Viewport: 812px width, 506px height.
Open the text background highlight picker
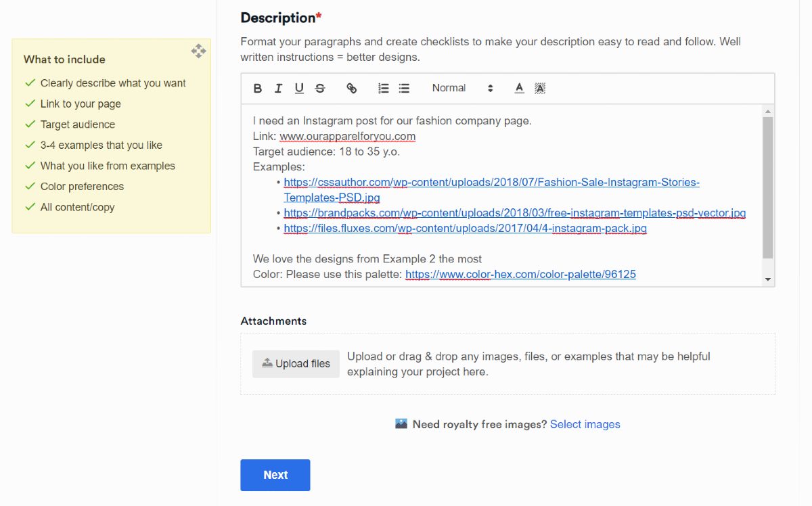[540, 88]
